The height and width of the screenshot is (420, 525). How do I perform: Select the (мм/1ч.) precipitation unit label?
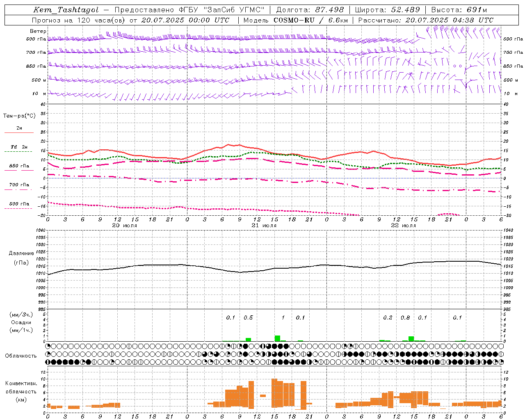[x=21, y=330]
